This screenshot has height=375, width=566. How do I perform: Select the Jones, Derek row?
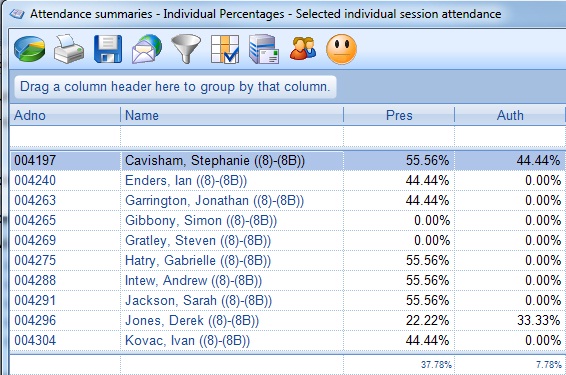coord(288,320)
